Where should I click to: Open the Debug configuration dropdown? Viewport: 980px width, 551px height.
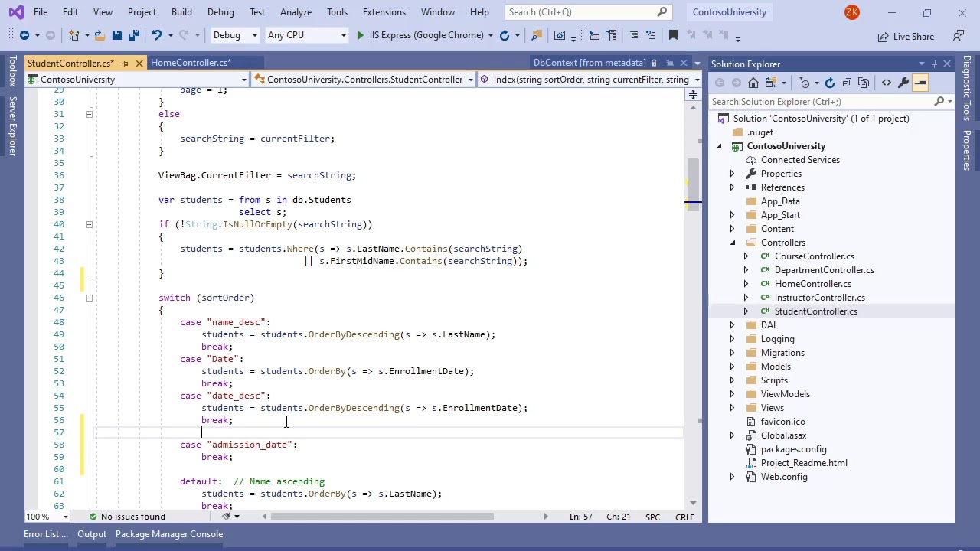234,35
